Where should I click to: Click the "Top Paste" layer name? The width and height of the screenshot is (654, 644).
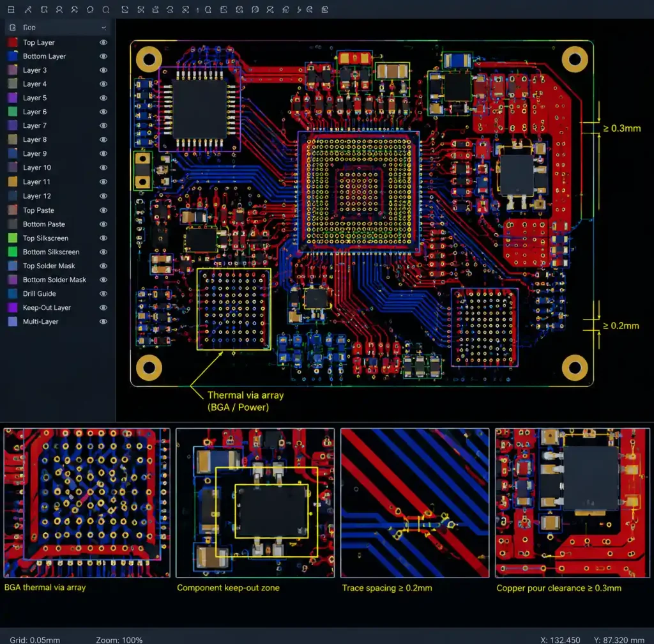pos(38,210)
